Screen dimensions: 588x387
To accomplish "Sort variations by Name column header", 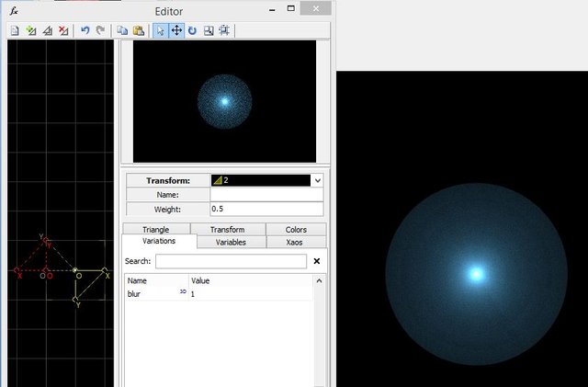I will [x=156, y=280].
